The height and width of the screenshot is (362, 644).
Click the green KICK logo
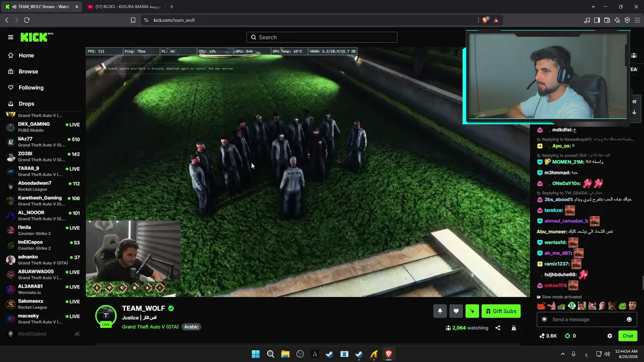coord(36,37)
